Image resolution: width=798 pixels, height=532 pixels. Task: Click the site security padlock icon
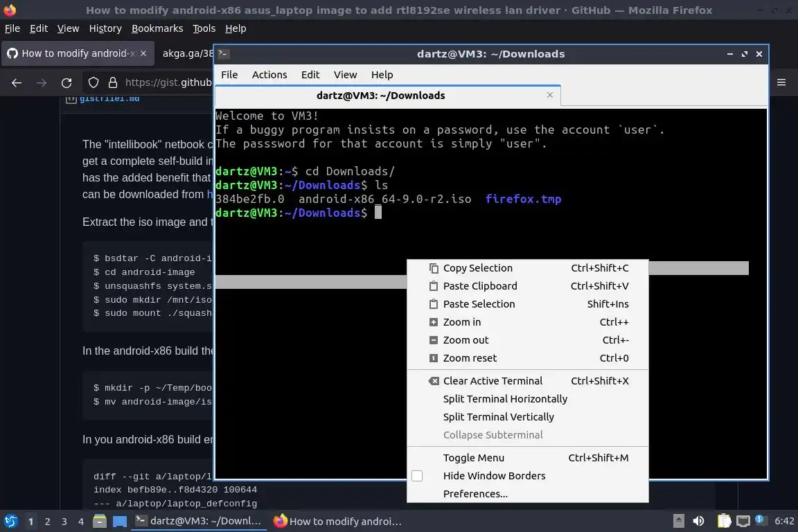113,82
